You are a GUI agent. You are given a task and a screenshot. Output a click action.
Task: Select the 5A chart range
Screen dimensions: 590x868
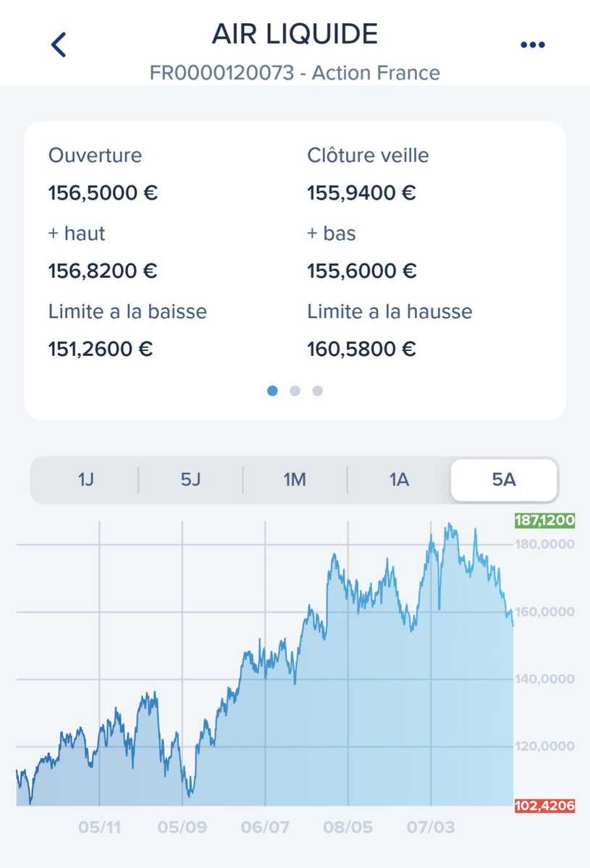click(504, 480)
